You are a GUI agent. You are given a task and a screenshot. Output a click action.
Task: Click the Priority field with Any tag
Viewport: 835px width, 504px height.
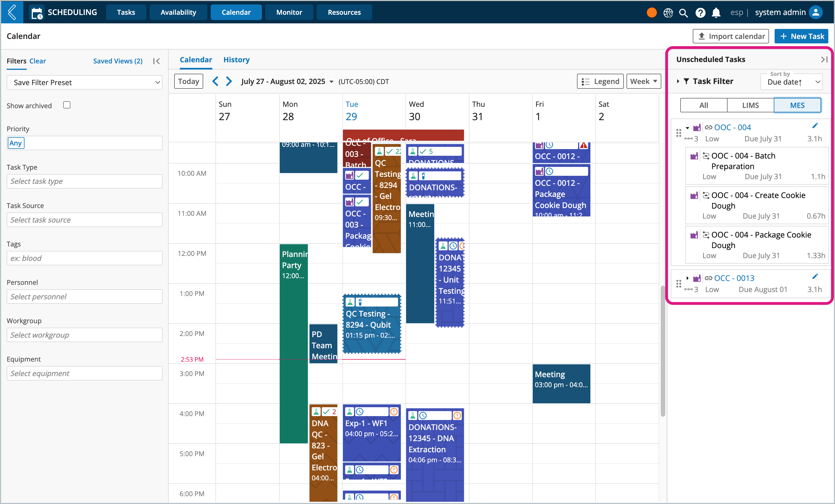coord(84,143)
